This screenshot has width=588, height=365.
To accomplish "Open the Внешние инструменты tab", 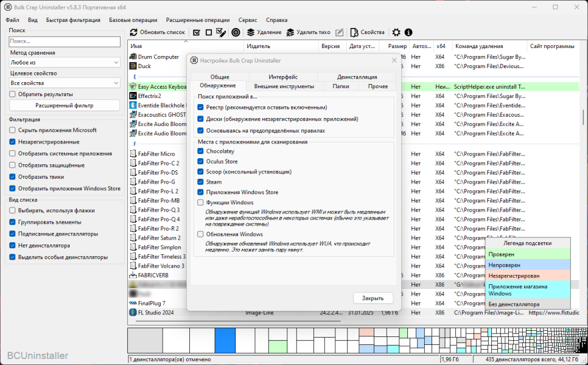I will tap(284, 86).
